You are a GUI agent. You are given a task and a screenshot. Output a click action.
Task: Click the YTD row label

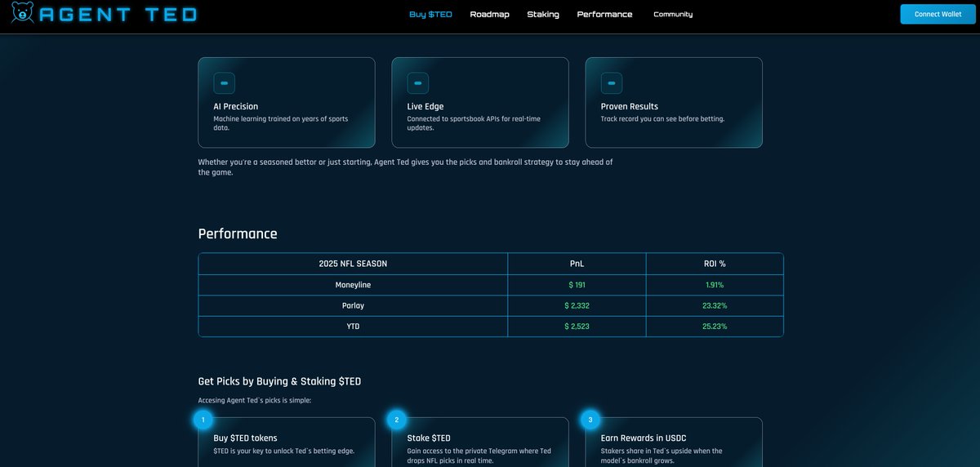tap(353, 326)
